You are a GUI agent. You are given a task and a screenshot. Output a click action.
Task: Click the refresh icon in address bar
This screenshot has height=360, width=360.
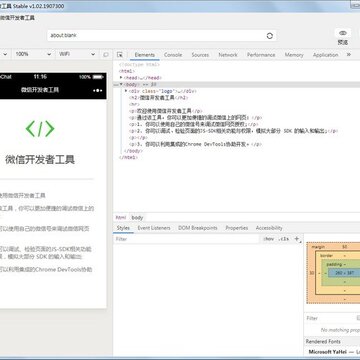[270, 36]
